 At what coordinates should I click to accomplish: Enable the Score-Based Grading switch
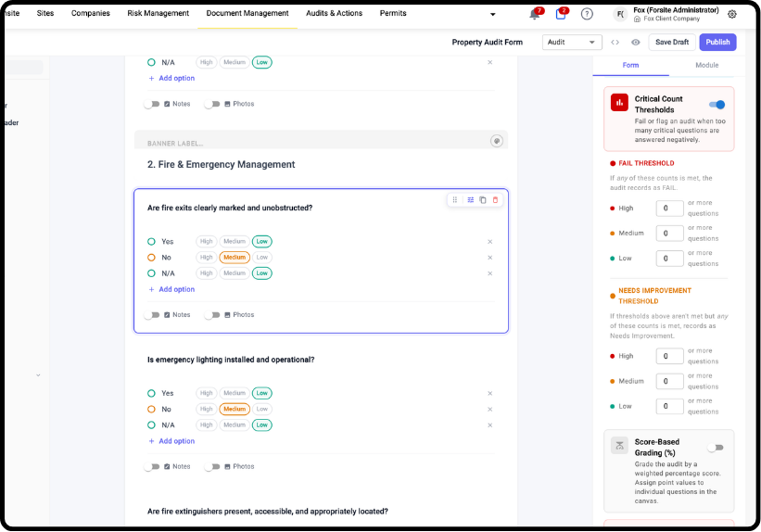(716, 448)
